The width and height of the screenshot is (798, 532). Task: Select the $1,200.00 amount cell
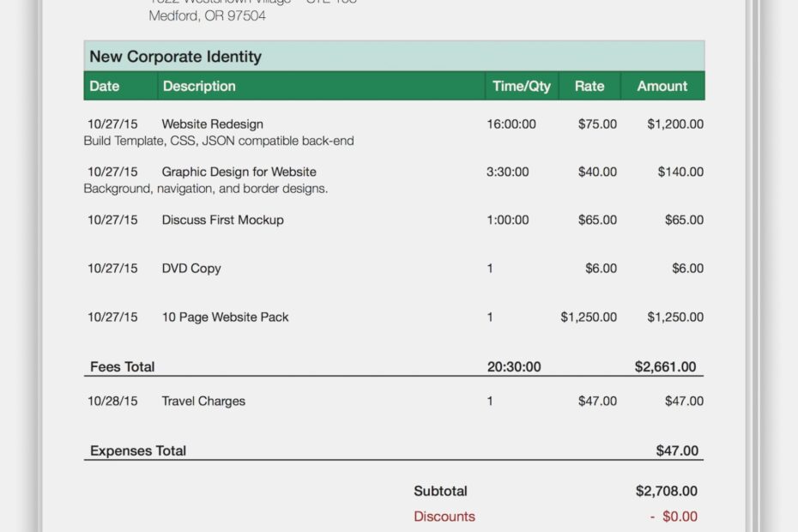tap(677, 124)
